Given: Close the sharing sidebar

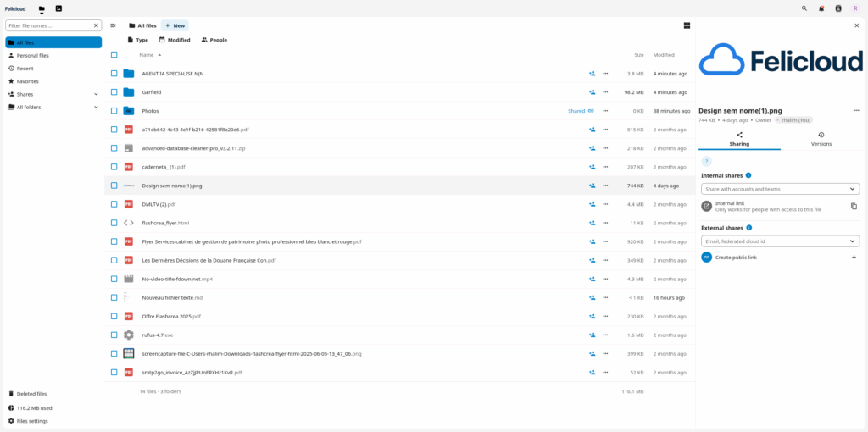Looking at the screenshot, I should click(856, 25).
